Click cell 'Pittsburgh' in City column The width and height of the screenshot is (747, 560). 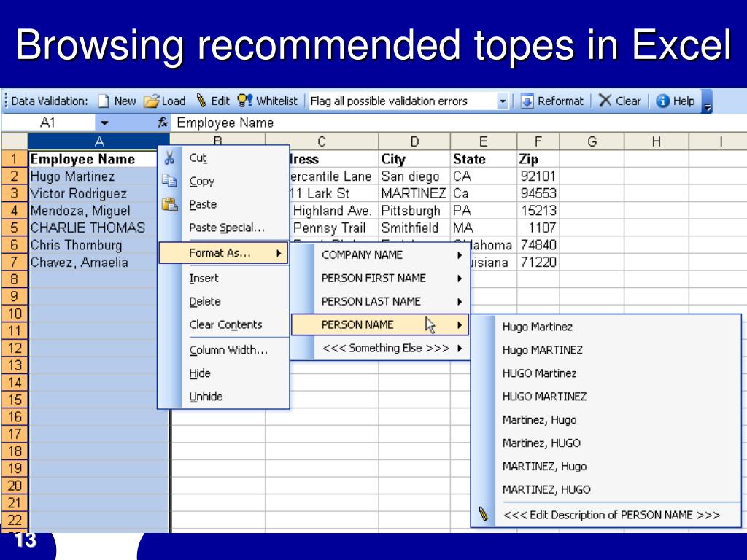click(414, 211)
